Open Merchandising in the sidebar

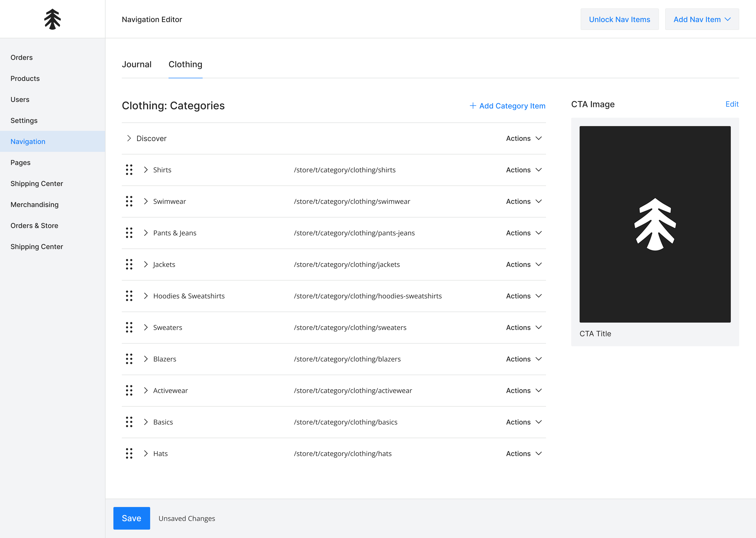tap(34, 204)
